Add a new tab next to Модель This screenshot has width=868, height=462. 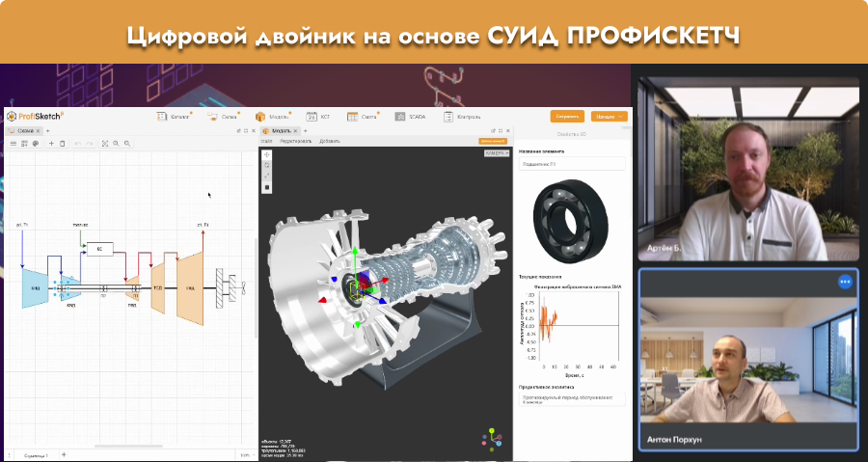pyautogui.click(x=305, y=131)
